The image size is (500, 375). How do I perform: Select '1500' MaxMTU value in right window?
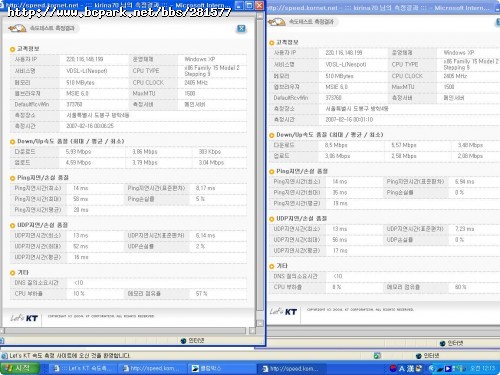point(449,87)
